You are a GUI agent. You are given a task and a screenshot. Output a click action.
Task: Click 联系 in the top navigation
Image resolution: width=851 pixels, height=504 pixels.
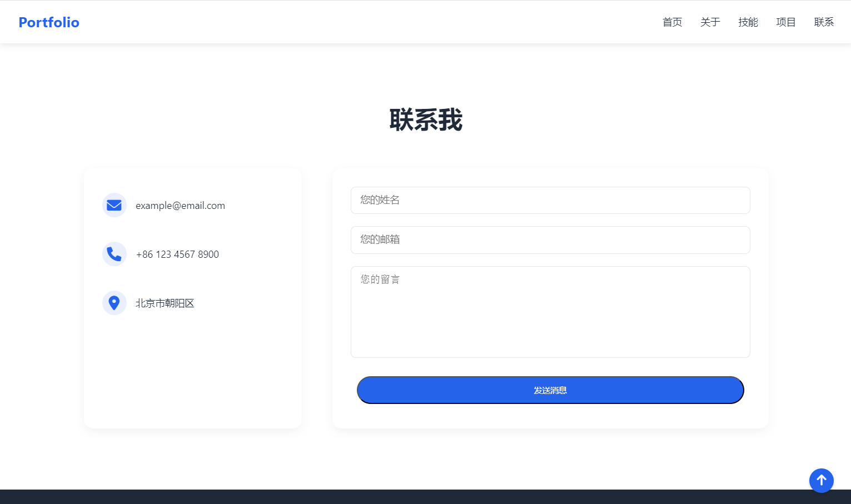point(823,22)
